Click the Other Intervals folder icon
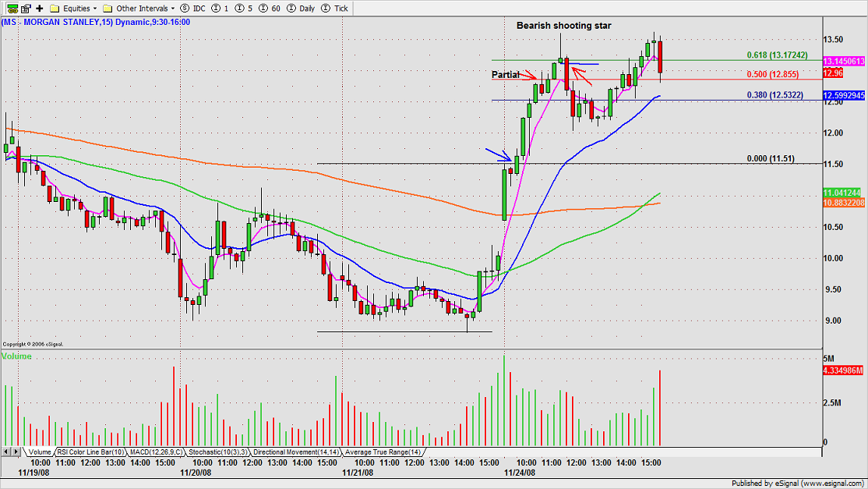Screen dimensions: 868x489 [108, 9]
